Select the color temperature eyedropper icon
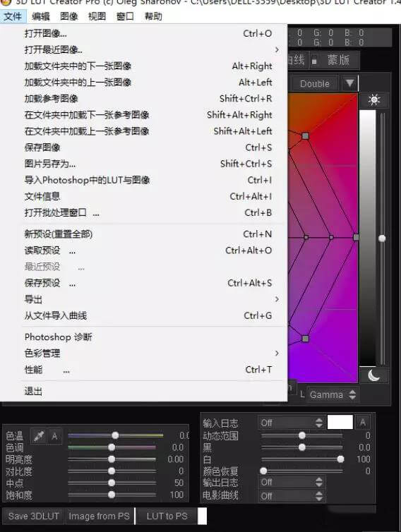 tap(39, 435)
